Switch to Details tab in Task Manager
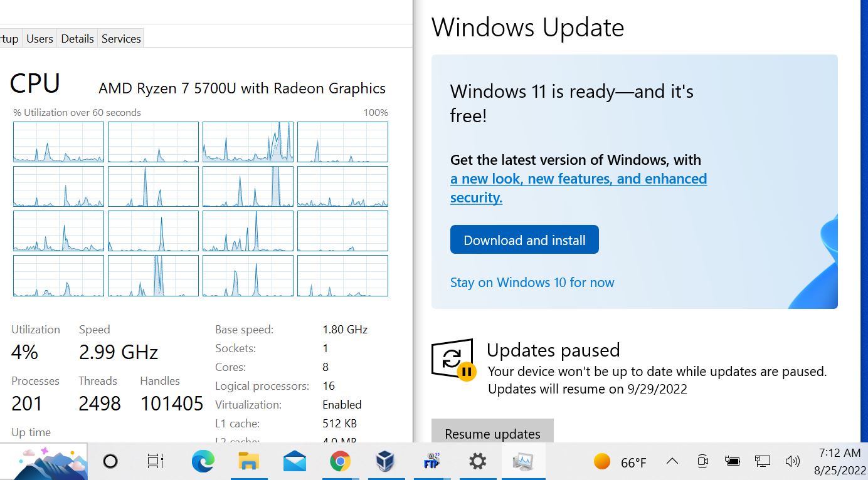 [x=78, y=38]
